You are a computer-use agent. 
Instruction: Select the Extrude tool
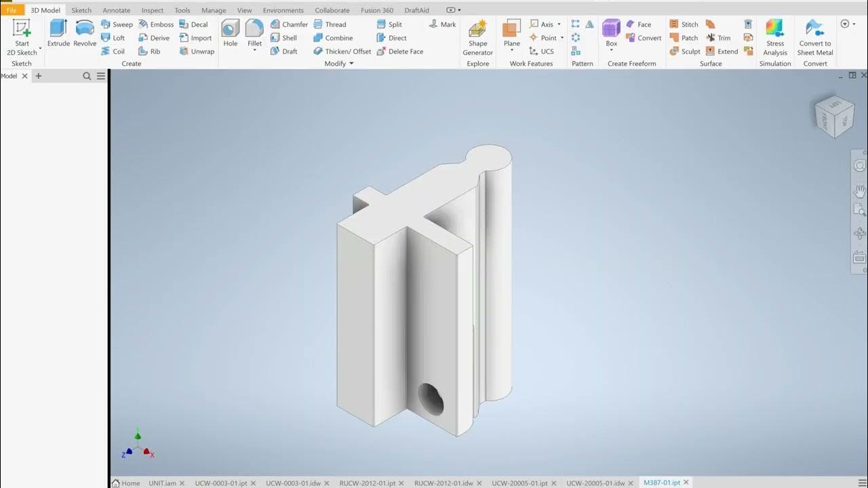click(58, 33)
